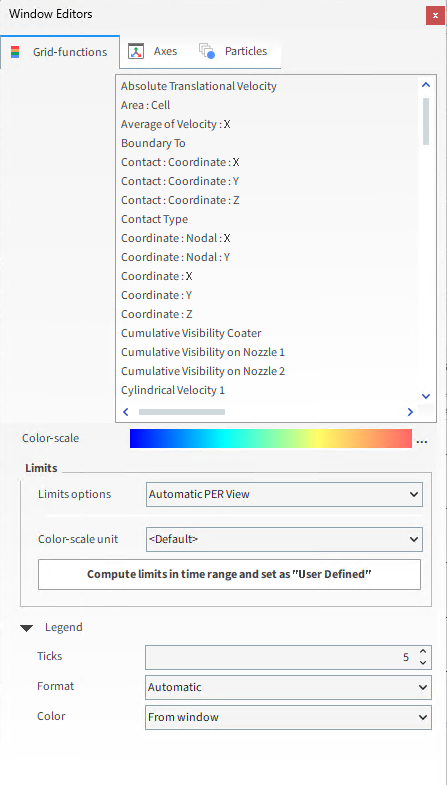Click the Grid-functions color bars icon

pos(15,52)
